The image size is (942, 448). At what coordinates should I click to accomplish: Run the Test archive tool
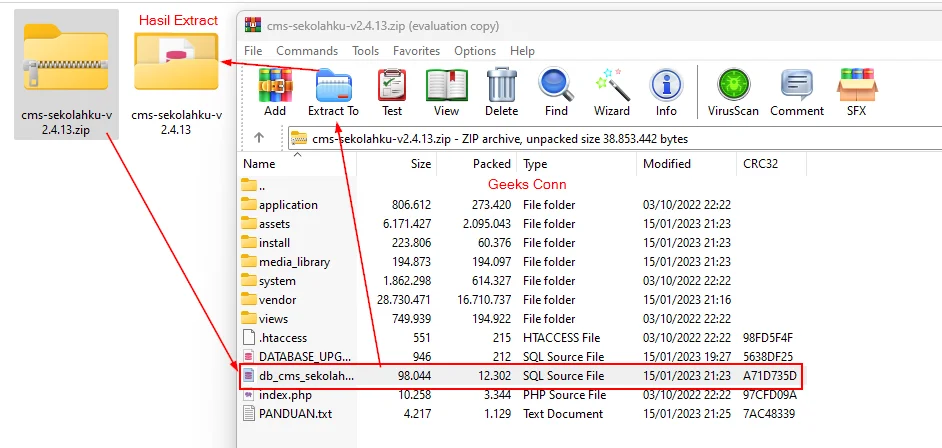(x=392, y=85)
